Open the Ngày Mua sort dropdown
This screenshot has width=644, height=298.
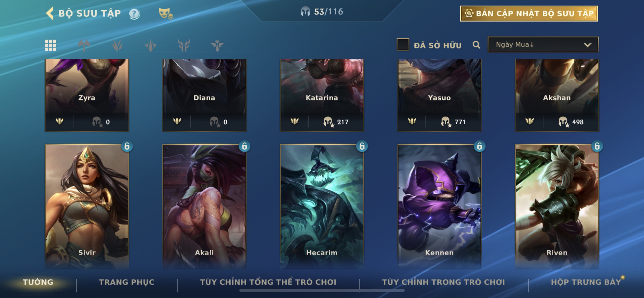(543, 45)
